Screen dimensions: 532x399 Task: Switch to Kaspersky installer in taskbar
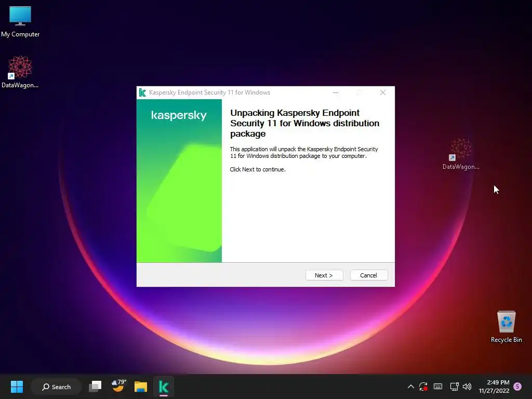point(164,387)
